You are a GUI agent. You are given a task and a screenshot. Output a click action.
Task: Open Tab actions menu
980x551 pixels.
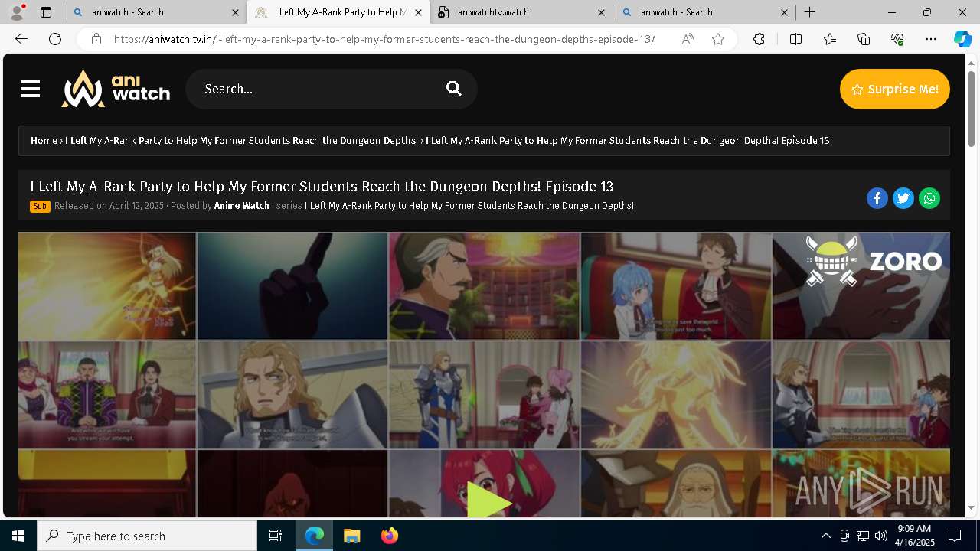[x=46, y=12]
